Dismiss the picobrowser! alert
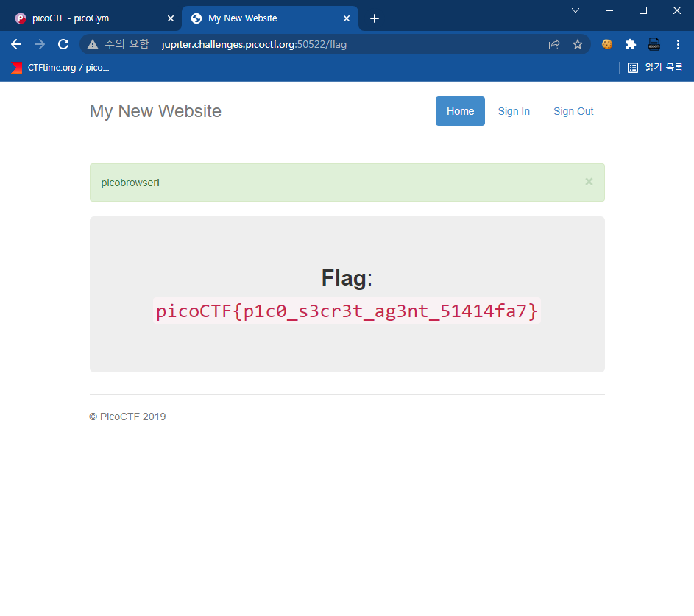Image resolution: width=694 pixels, height=616 pixels. [x=589, y=182]
